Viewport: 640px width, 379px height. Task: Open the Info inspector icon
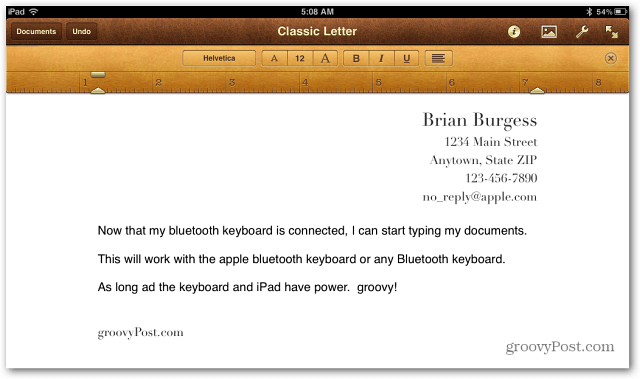tap(513, 31)
